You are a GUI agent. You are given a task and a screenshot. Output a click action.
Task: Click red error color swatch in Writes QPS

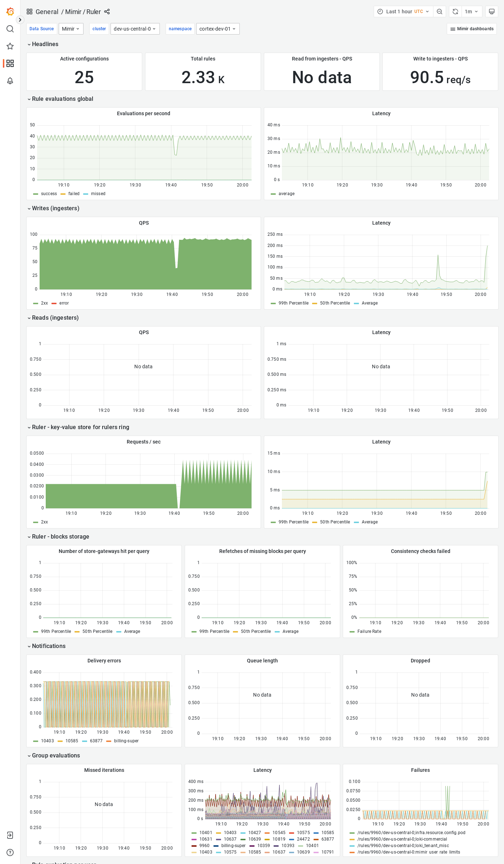(x=54, y=303)
